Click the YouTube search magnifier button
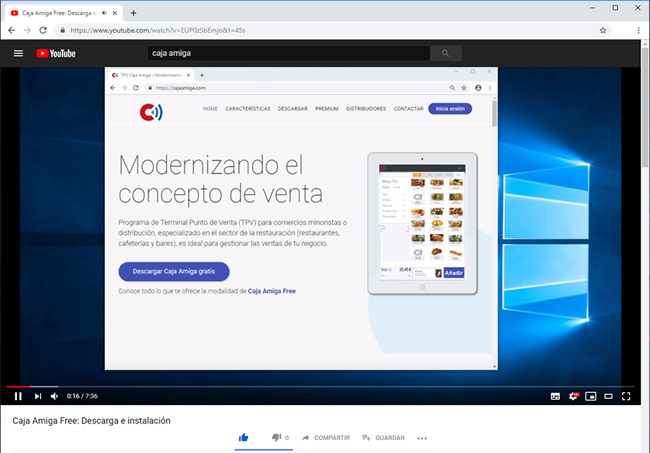This screenshot has width=650, height=453. 446,53
